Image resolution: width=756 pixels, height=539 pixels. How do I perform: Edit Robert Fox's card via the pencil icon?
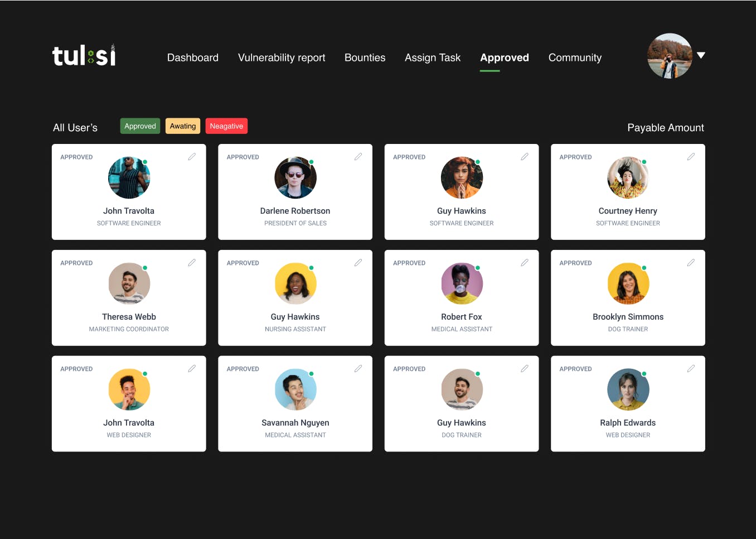click(525, 263)
